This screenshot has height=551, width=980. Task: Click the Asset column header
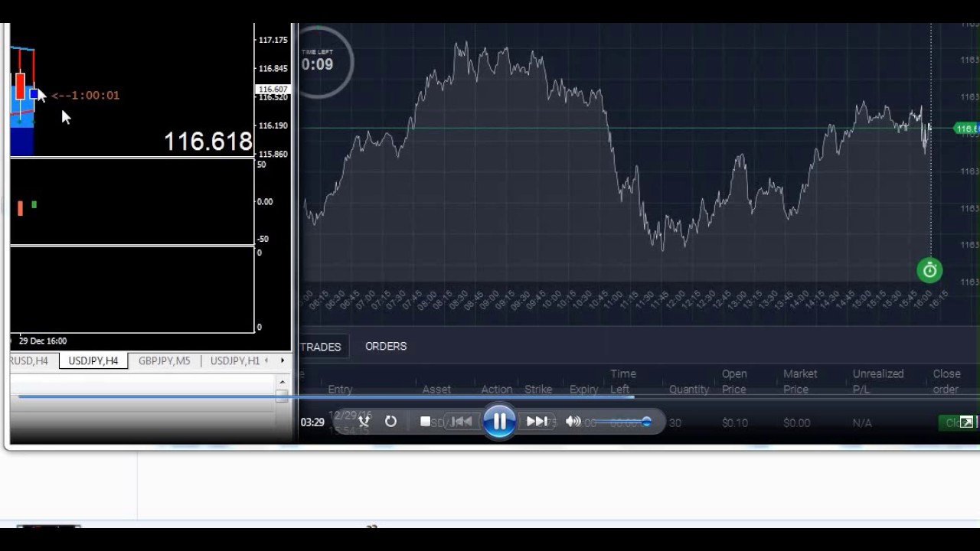point(436,390)
